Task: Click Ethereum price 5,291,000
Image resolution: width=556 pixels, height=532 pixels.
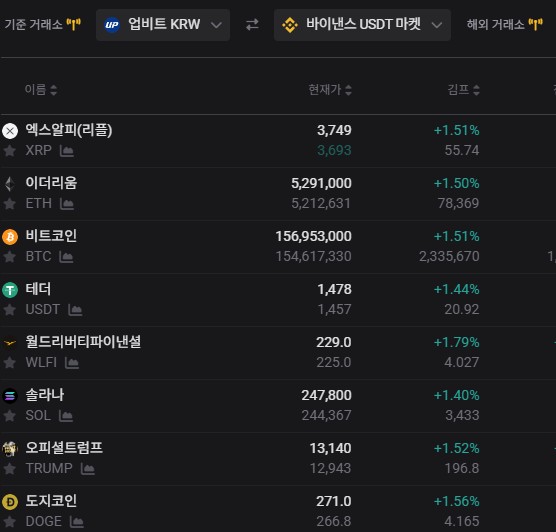Action: pyautogui.click(x=321, y=183)
